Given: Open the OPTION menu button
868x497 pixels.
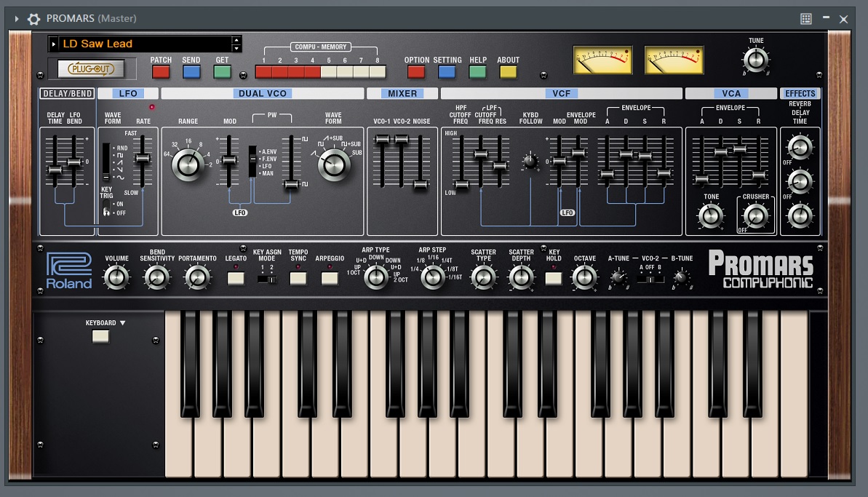Looking at the screenshot, I should [415, 71].
